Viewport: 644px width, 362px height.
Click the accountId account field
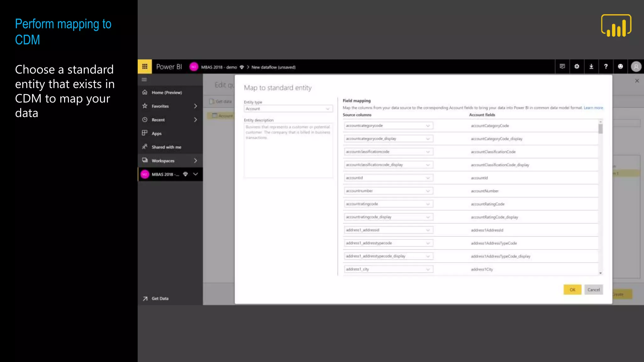[479, 178]
